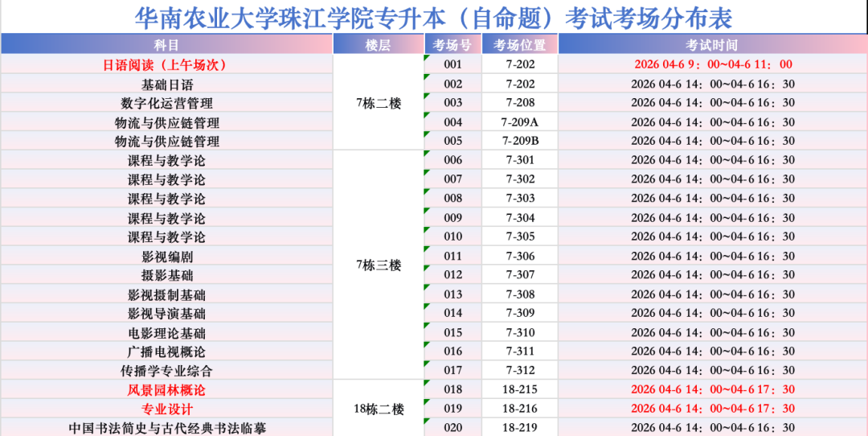Select exam room number 013 cell
The image size is (868, 436).
tap(452, 294)
